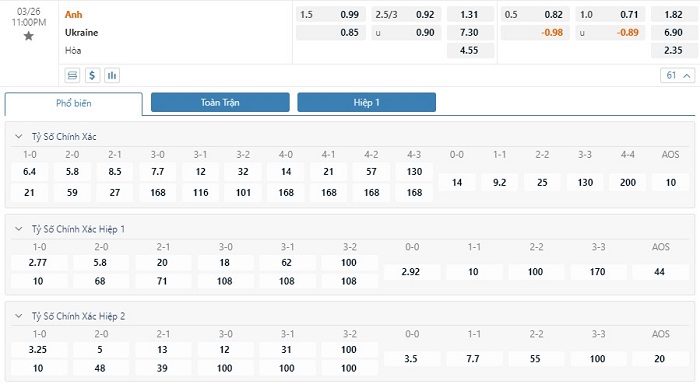Viewport: 700px width, 384px height.
Task: Switch to the Toàn Trận tab
Action: [220, 102]
